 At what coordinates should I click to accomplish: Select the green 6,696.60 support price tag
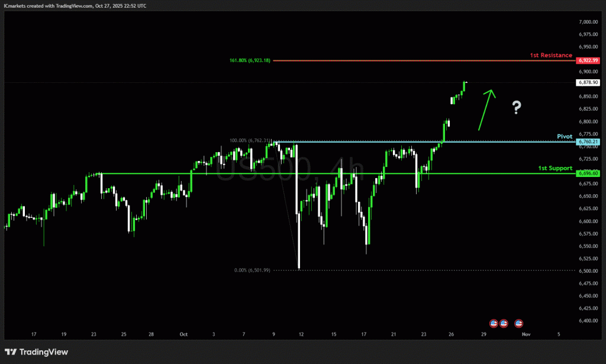pyautogui.click(x=589, y=173)
